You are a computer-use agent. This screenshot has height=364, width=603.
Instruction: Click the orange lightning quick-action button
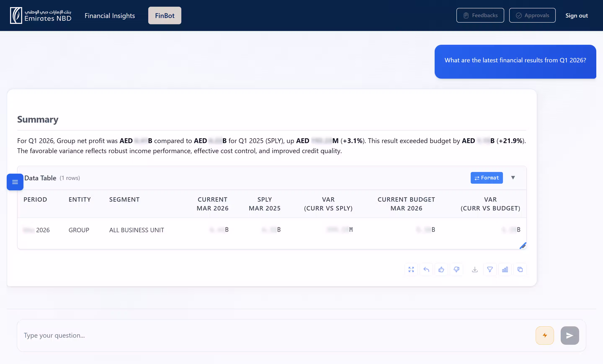[545, 335]
